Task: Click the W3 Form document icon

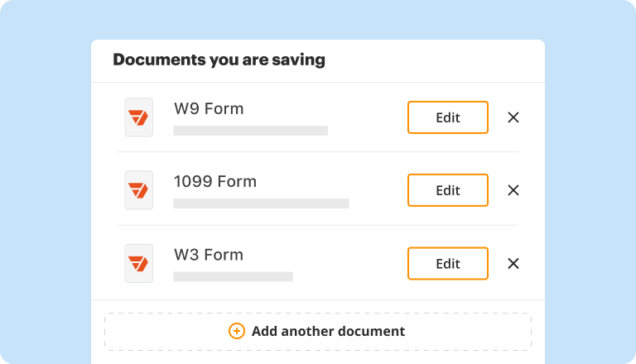Action: pos(138,264)
